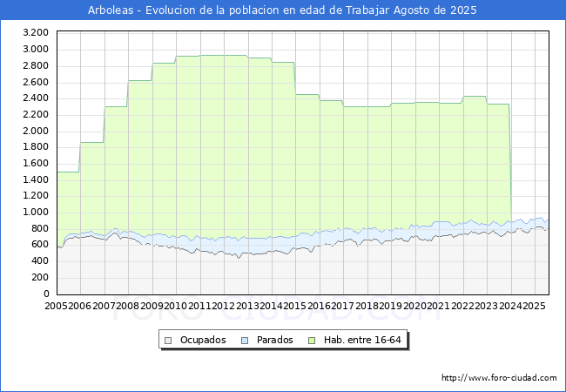Select the 2020 label on the x-axis

[x=414, y=306]
